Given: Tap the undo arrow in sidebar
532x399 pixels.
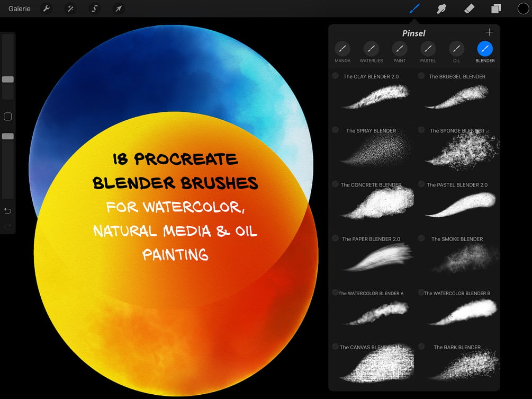Looking at the screenshot, I should pyautogui.click(x=7, y=211).
